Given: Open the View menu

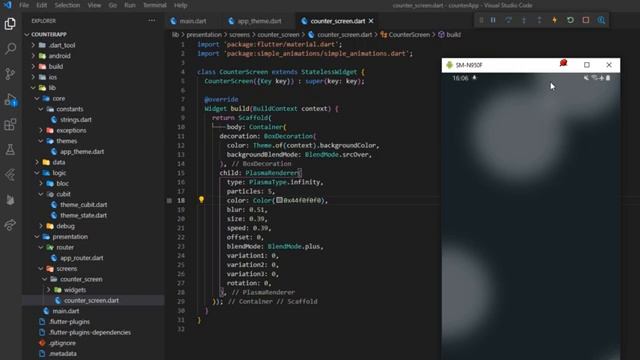Looking at the screenshot, I should click(x=94, y=5).
